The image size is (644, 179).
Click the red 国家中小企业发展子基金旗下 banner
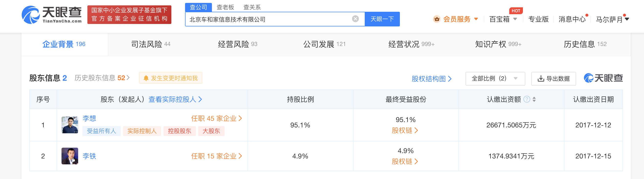[x=129, y=14]
